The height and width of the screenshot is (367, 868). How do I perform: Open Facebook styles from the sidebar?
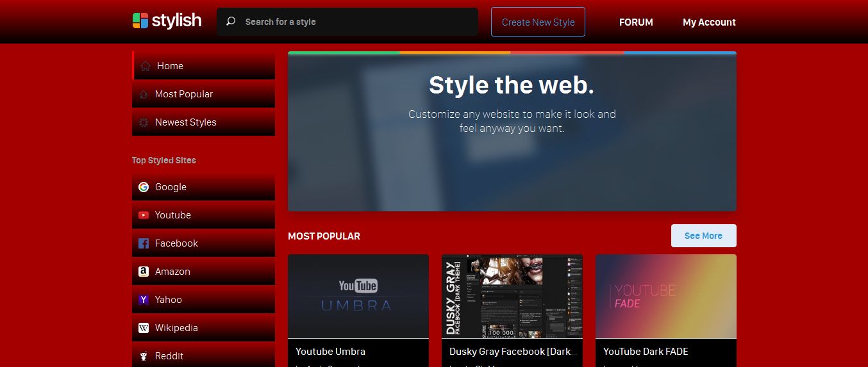(203, 243)
